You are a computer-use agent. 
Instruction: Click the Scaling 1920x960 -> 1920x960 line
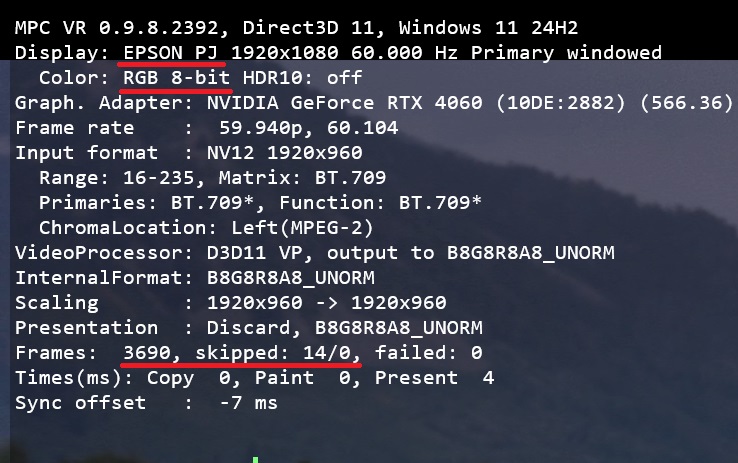230,302
